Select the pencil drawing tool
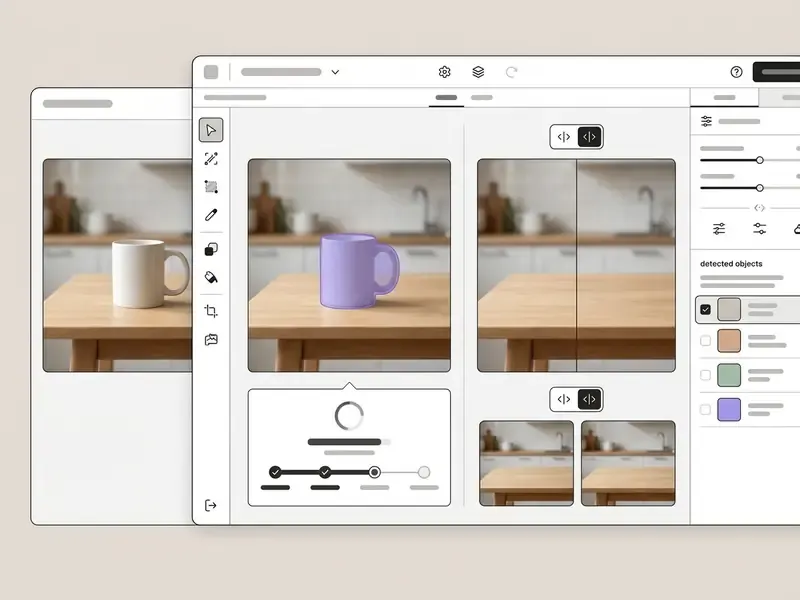This screenshot has height=600, width=800. point(211,215)
